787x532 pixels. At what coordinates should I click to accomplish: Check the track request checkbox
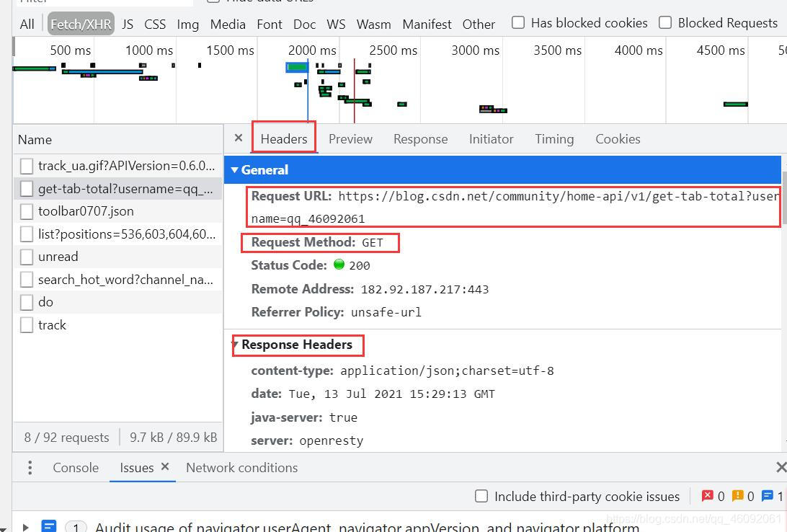27,324
